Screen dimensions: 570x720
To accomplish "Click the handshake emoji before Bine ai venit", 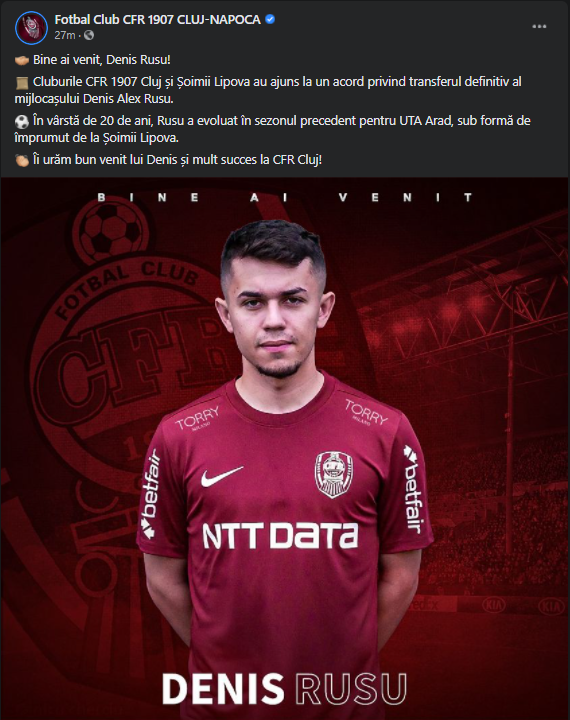I will 22,60.
